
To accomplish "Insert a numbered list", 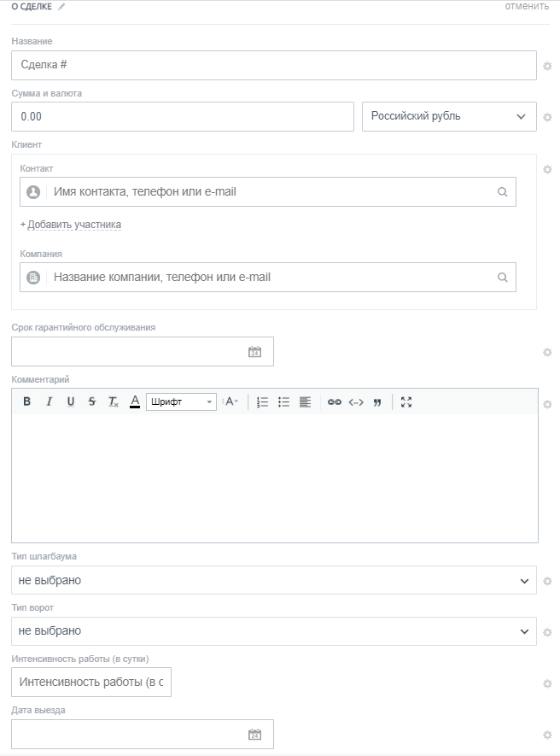I will coord(263,401).
